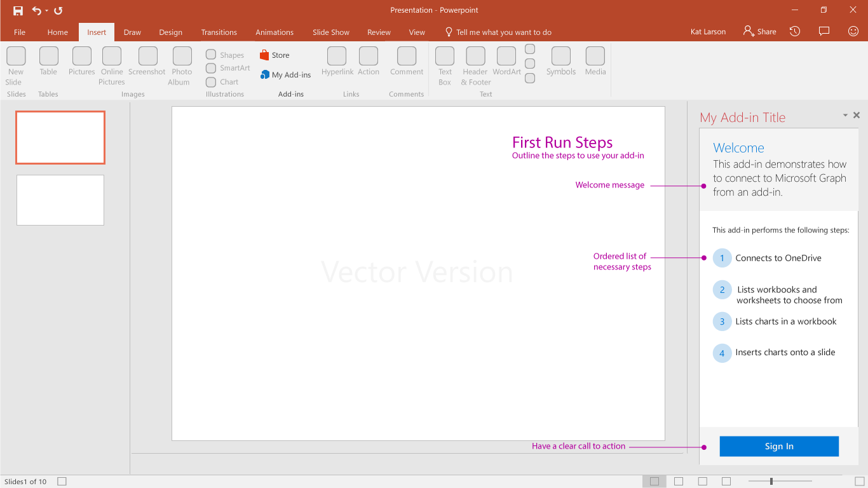Insert a Table from the ribbon
868x488 pixels.
[48, 61]
